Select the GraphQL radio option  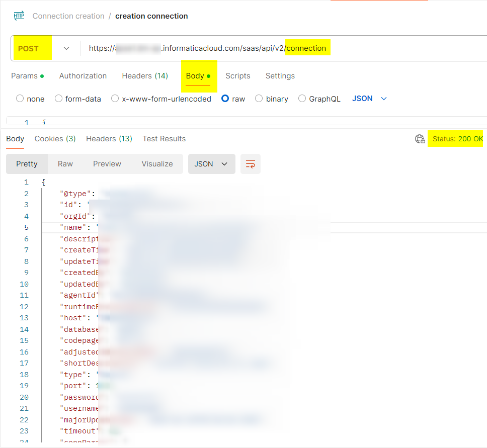[302, 99]
